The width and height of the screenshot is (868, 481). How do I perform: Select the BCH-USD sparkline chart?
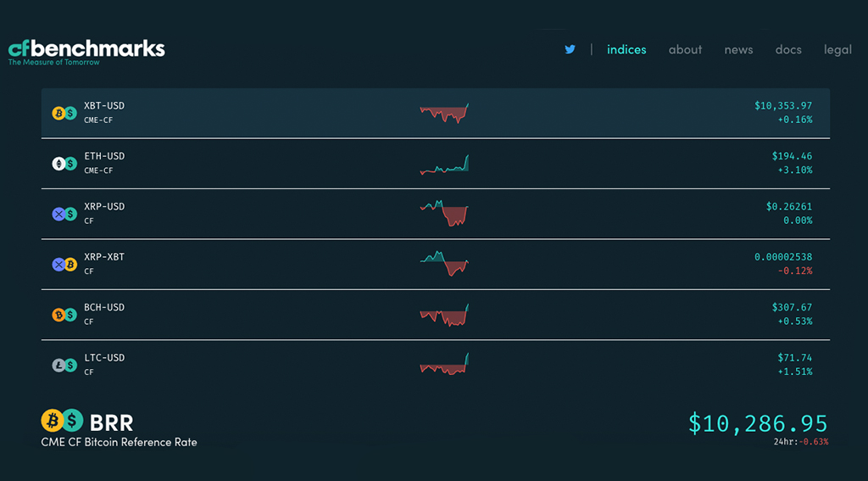click(444, 315)
